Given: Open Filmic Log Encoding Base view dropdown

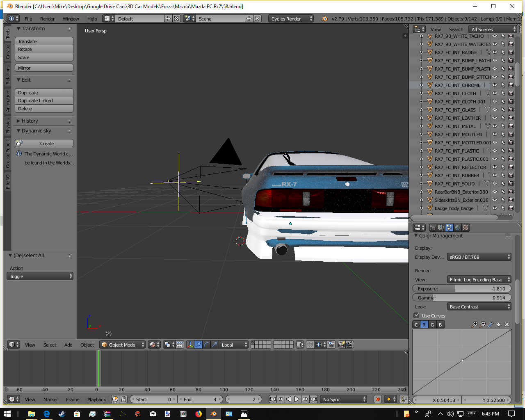Looking at the screenshot, I should [479, 280].
